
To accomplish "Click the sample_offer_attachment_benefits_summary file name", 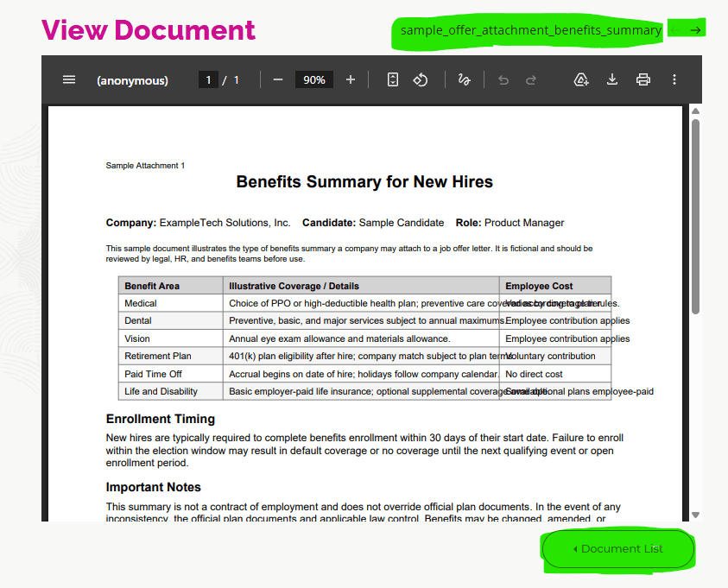I will (531, 30).
